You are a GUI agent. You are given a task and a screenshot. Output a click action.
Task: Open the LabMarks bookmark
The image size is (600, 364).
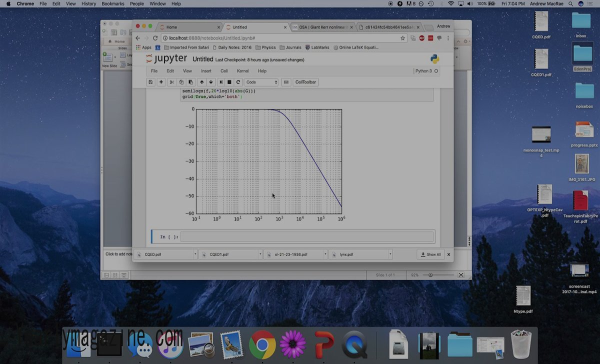click(317, 47)
